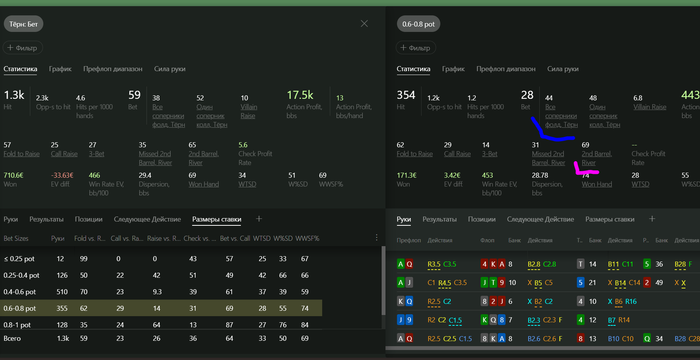This screenshot has height=360, width=700.
Task: Open Размеры ставки tab in the right panel
Action: point(610,219)
